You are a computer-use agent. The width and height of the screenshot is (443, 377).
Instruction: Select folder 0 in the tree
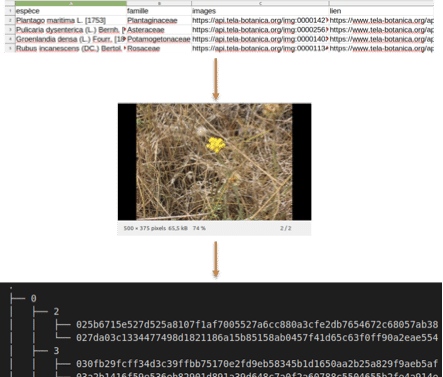[33, 298]
